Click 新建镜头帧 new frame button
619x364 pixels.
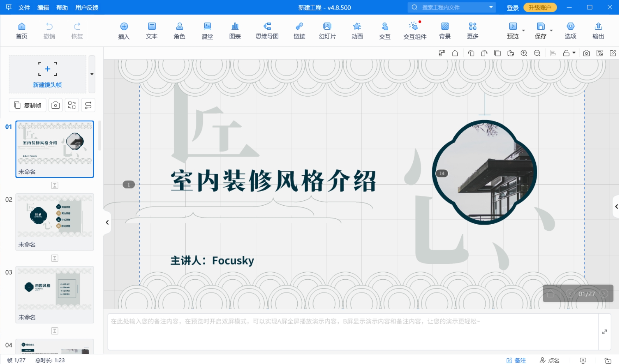[47, 74]
